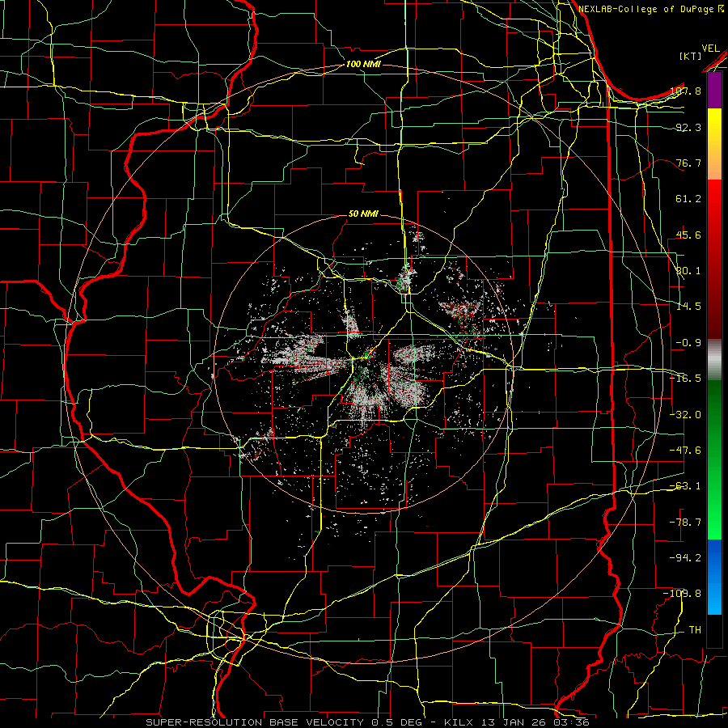Click the gray near-zero segment of color bar
Image resolution: width=728 pixels, height=728 pixels.
(714, 360)
